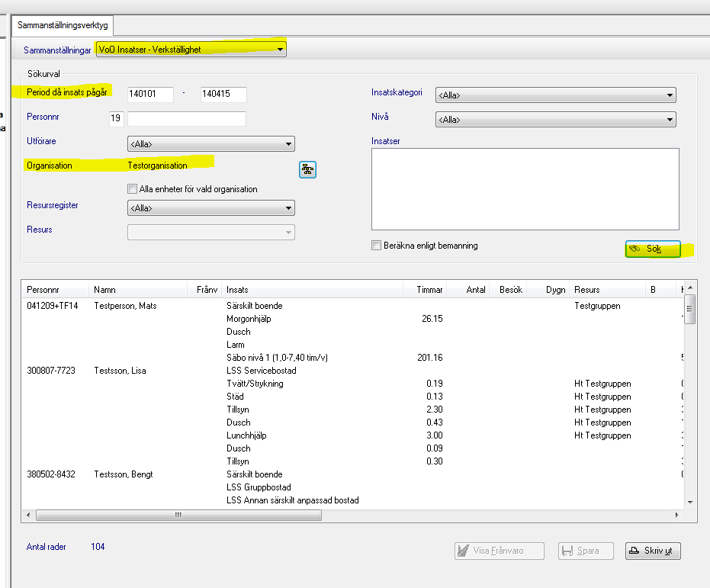Click Timmar value 26.15

pyautogui.click(x=432, y=319)
